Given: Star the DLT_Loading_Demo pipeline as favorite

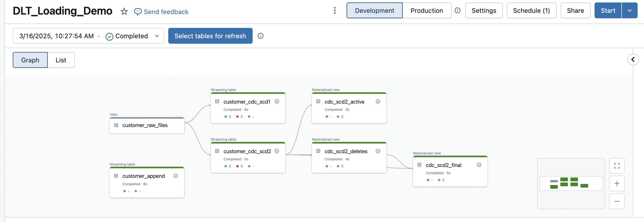Looking at the screenshot, I should click(x=124, y=12).
